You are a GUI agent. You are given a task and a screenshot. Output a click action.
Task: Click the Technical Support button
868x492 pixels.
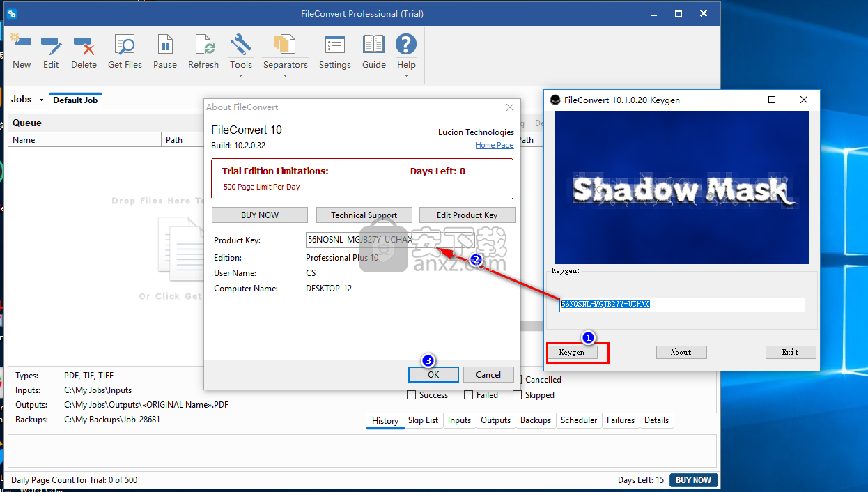point(364,215)
